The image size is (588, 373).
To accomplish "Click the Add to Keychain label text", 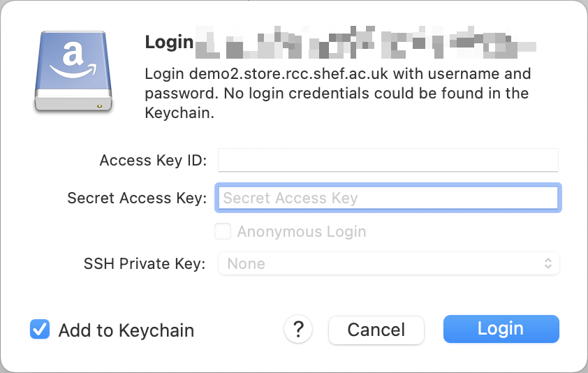I will click(126, 330).
